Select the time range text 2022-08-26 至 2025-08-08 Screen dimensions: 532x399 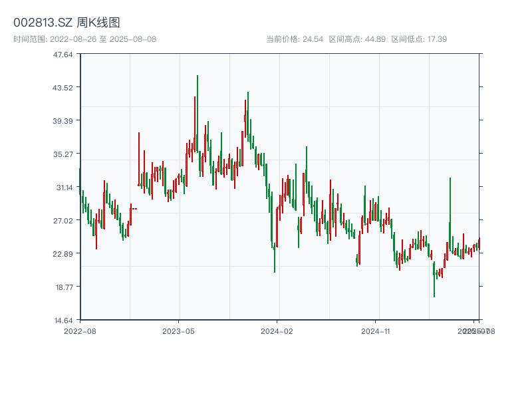[103, 39]
